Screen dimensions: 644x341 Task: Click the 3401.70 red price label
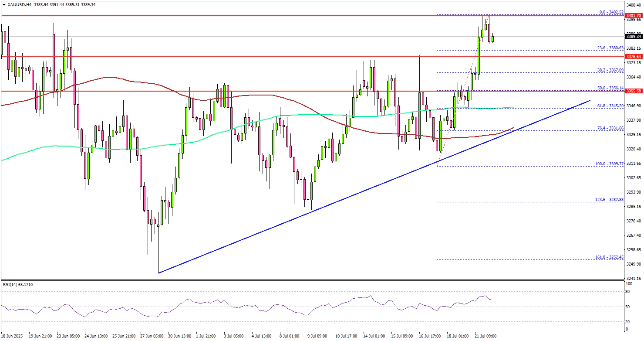point(634,16)
